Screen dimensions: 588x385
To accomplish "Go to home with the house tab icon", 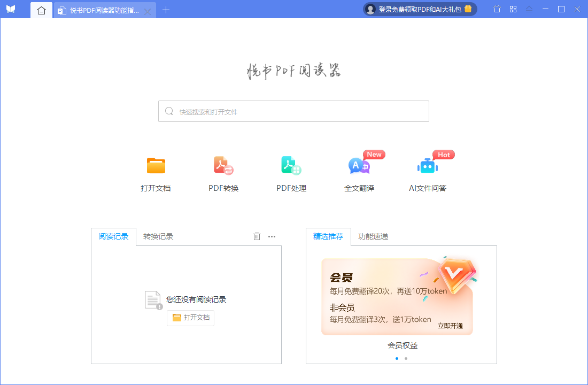I will (41, 10).
